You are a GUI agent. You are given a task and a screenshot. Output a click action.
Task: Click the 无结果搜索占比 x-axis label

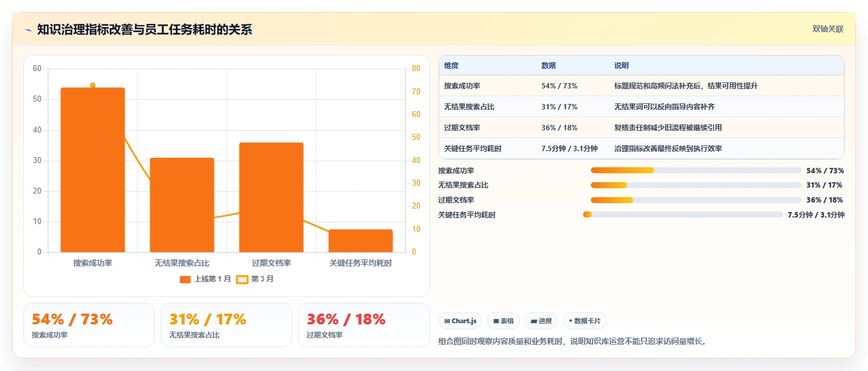tap(182, 263)
